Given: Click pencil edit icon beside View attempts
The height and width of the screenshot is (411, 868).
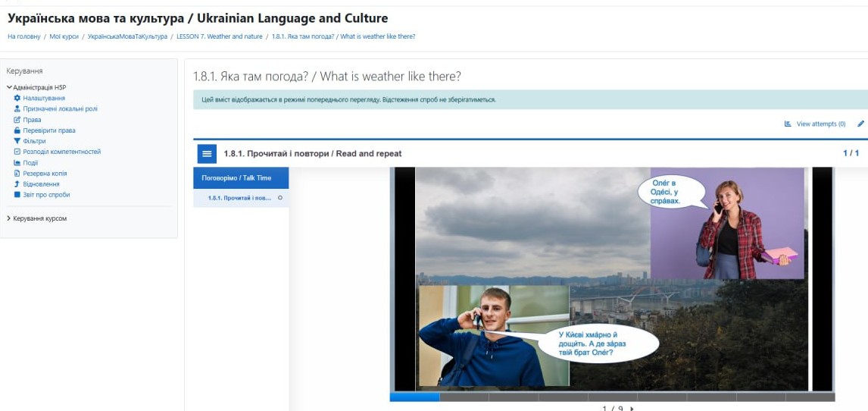Looking at the screenshot, I should [860, 124].
